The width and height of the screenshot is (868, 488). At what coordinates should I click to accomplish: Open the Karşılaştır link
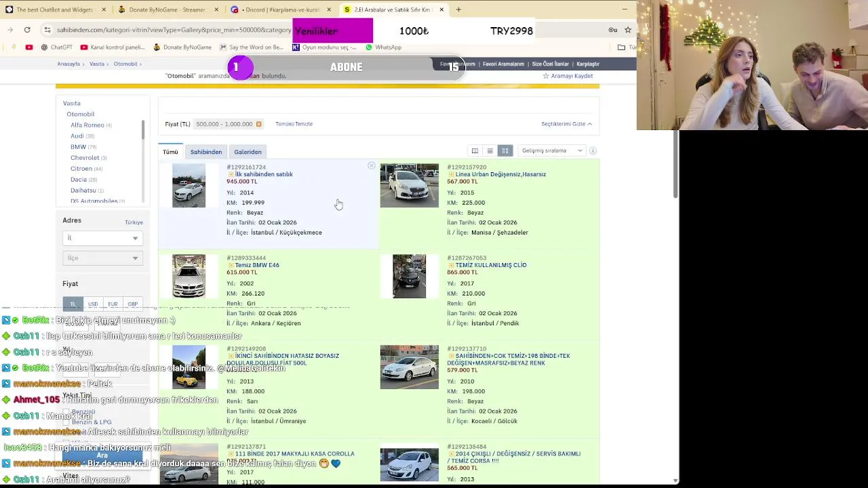588,64
